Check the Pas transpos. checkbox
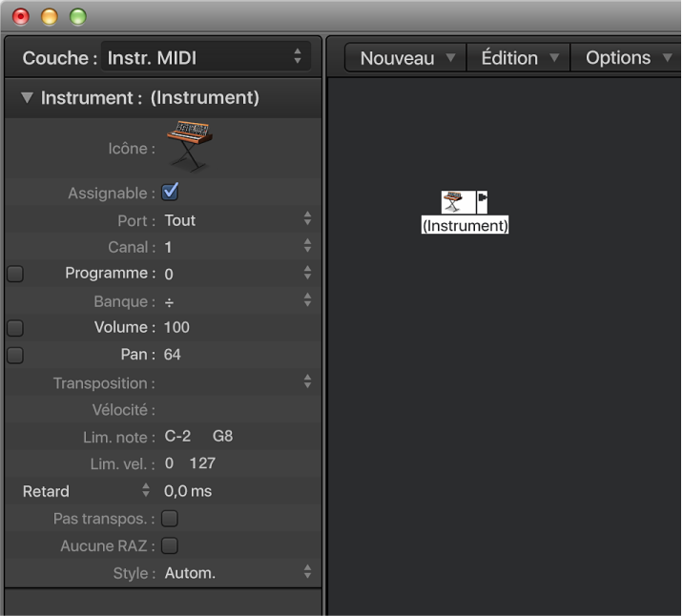Screen dimensions: 683x616 [170, 519]
